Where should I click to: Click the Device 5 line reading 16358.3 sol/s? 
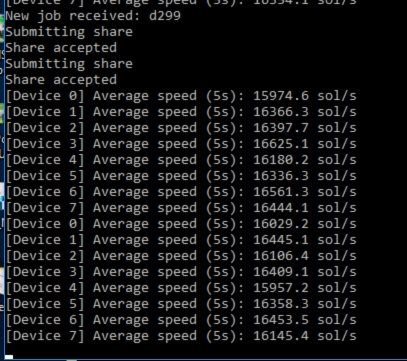pos(181,304)
